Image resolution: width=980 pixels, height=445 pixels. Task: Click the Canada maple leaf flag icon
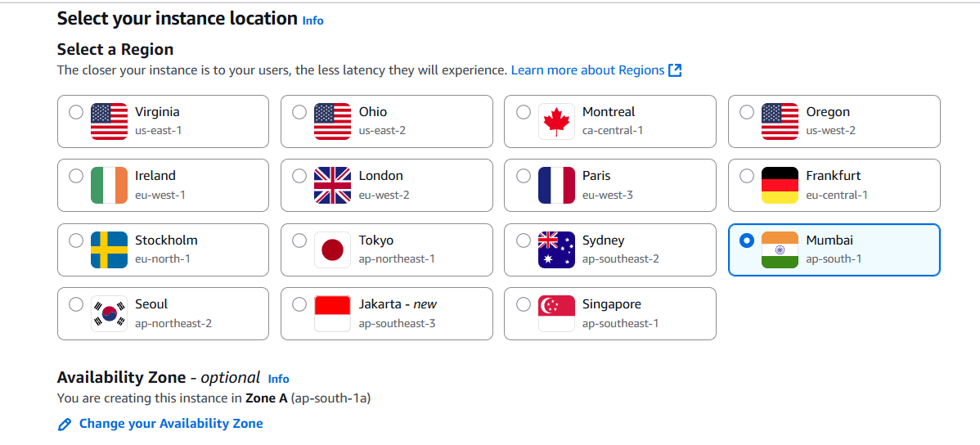(x=556, y=121)
